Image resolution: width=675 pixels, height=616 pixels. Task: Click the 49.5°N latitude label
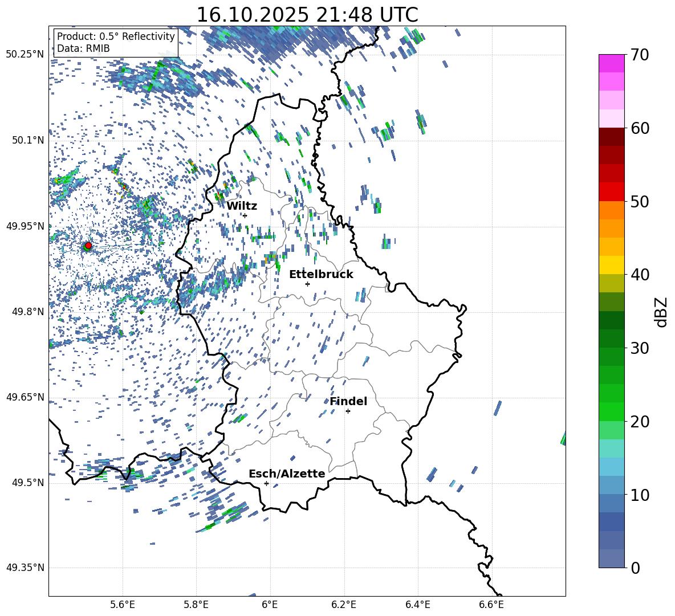[x=29, y=482]
